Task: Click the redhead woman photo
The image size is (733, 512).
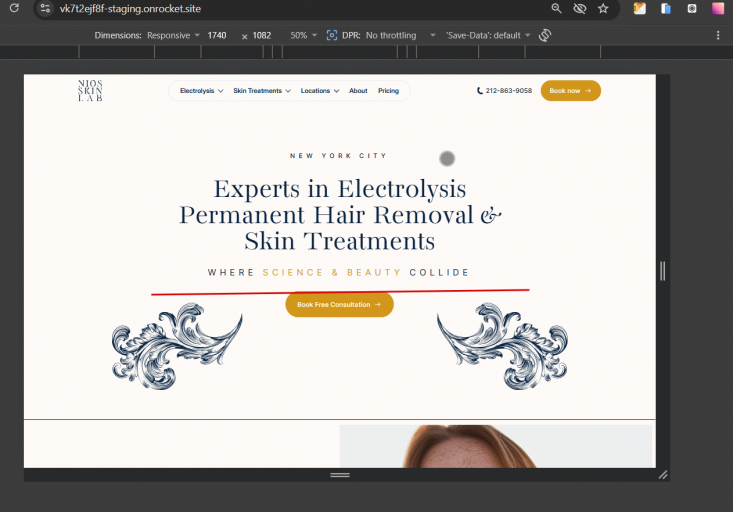Action: coord(496,446)
